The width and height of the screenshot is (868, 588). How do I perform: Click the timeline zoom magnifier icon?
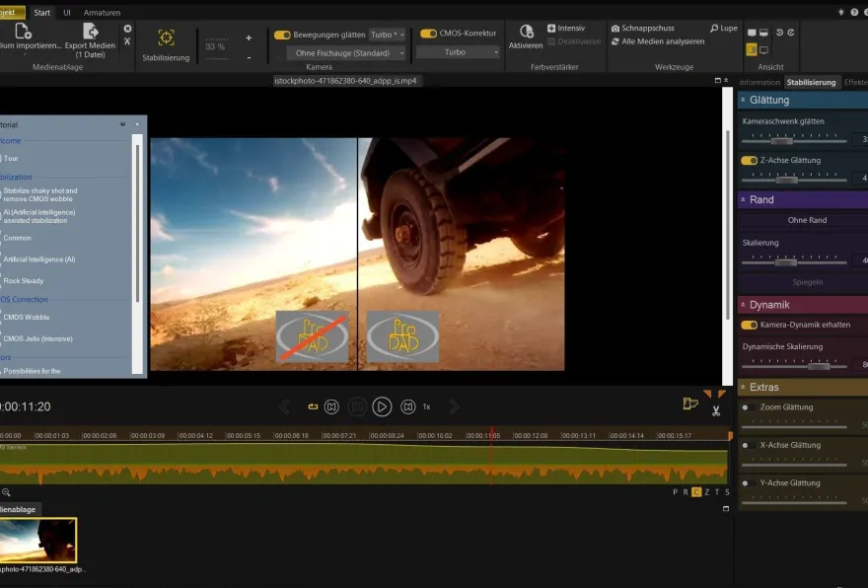click(6, 492)
